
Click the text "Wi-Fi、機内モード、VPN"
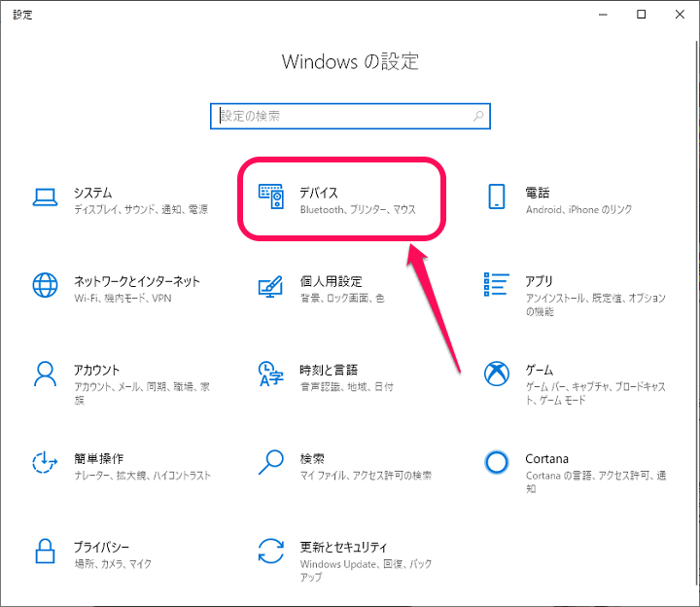(122, 298)
